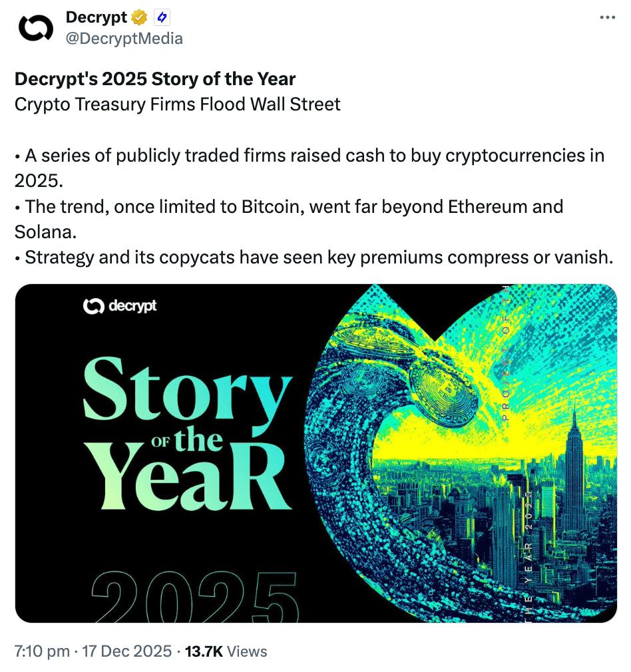Click the bold 2025 Story of the Year headline

pos(155,79)
